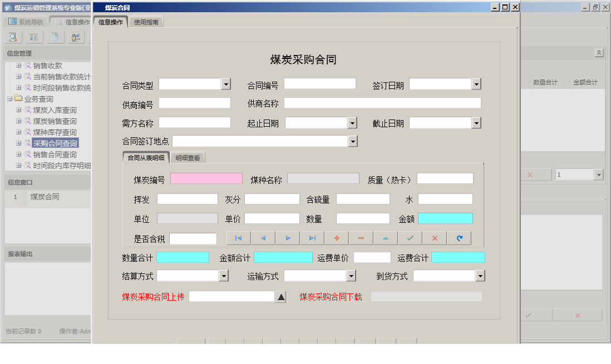Image resolution: width=611 pixels, height=364 pixels.
Task: Click the first record navigation icon
Action: coord(238,237)
